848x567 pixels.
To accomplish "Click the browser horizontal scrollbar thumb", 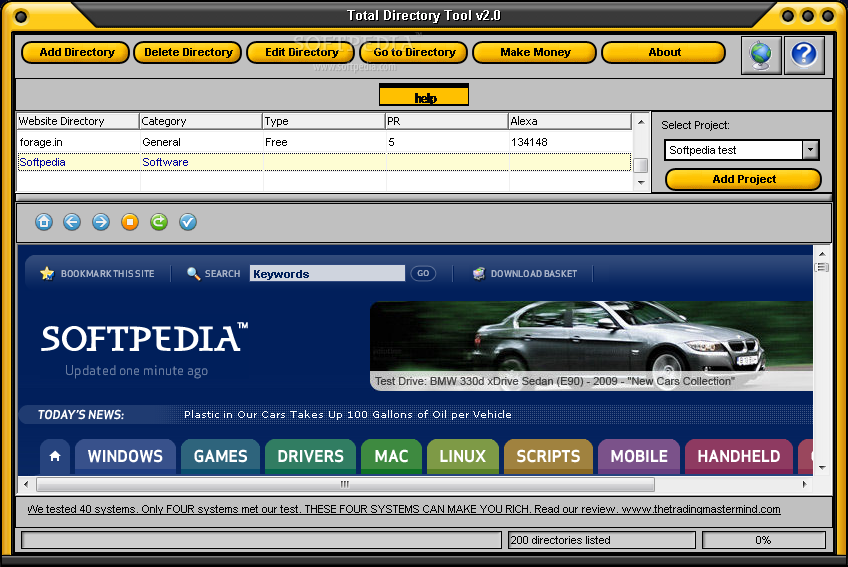I will [x=345, y=484].
